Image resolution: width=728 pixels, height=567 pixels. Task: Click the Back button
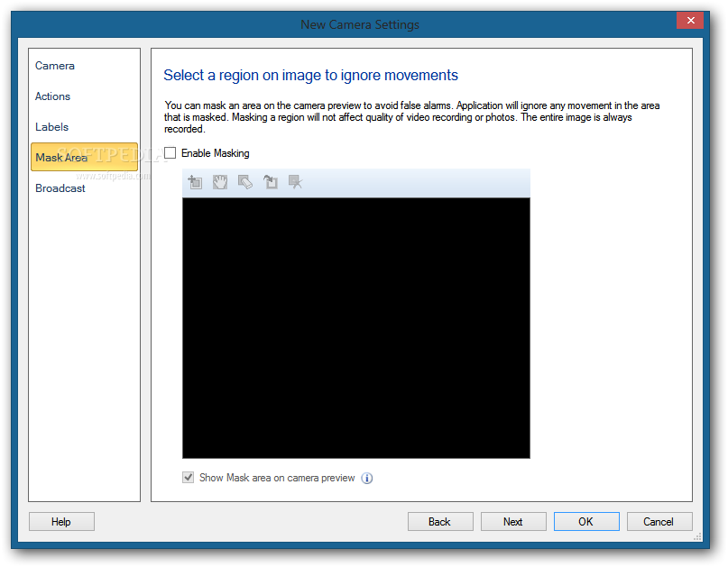440,522
